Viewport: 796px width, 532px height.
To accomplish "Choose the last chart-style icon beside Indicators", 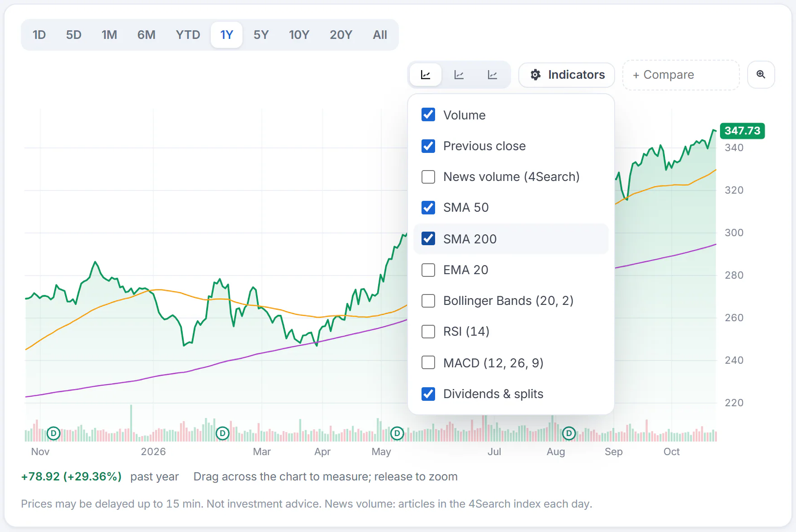I will point(493,75).
